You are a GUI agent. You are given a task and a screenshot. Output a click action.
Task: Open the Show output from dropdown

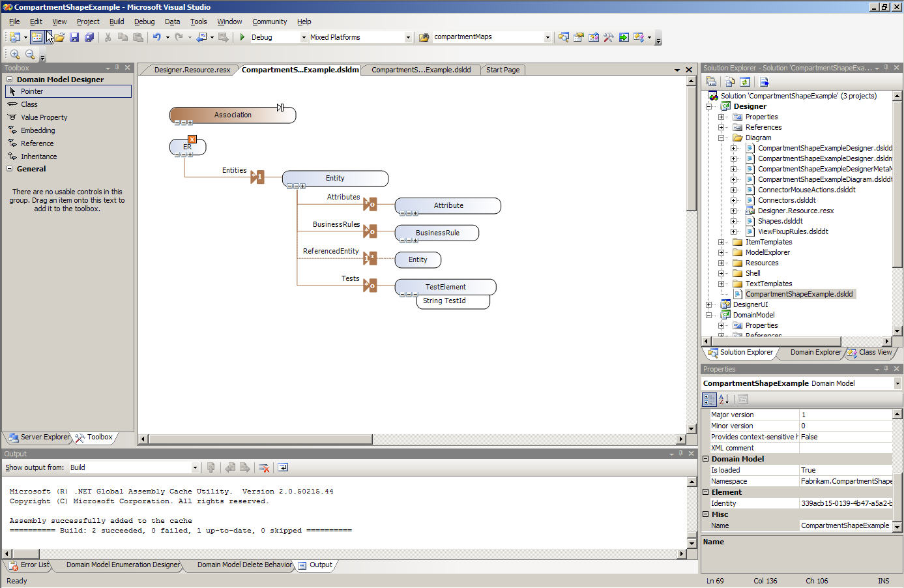pyautogui.click(x=194, y=467)
